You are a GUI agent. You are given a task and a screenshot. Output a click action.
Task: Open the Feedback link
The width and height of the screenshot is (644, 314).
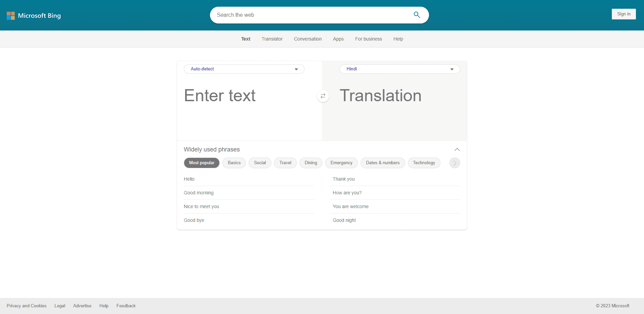126,306
